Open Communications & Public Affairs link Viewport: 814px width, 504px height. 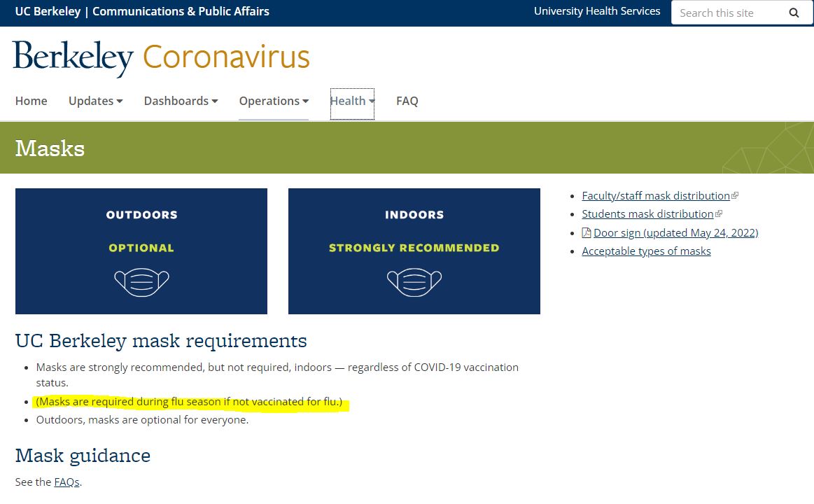click(181, 11)
